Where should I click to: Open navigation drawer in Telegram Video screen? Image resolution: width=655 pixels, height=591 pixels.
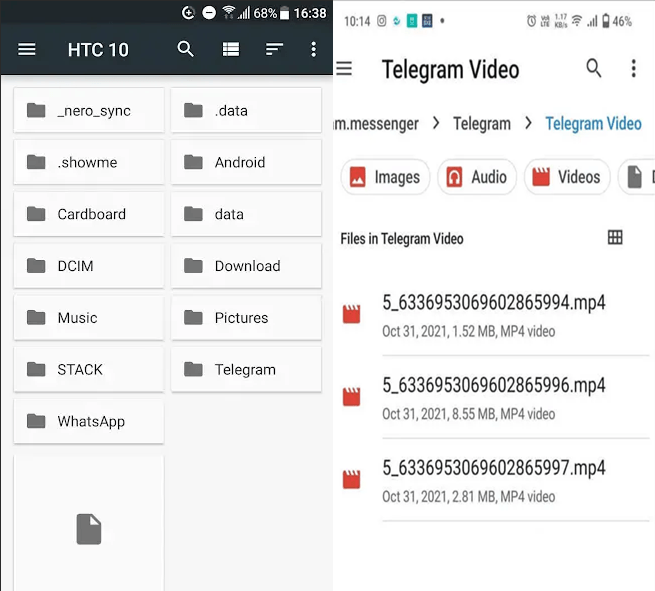coord(344,68)
